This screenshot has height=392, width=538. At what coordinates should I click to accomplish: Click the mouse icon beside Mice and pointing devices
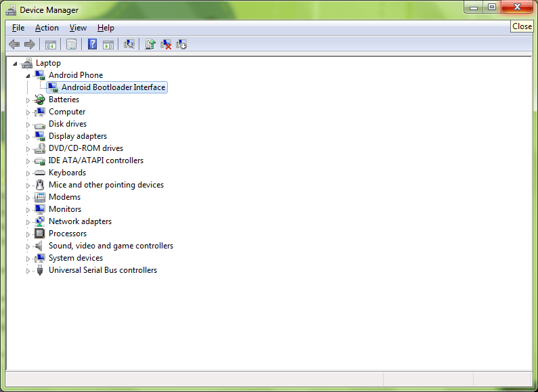click(40, 185)
